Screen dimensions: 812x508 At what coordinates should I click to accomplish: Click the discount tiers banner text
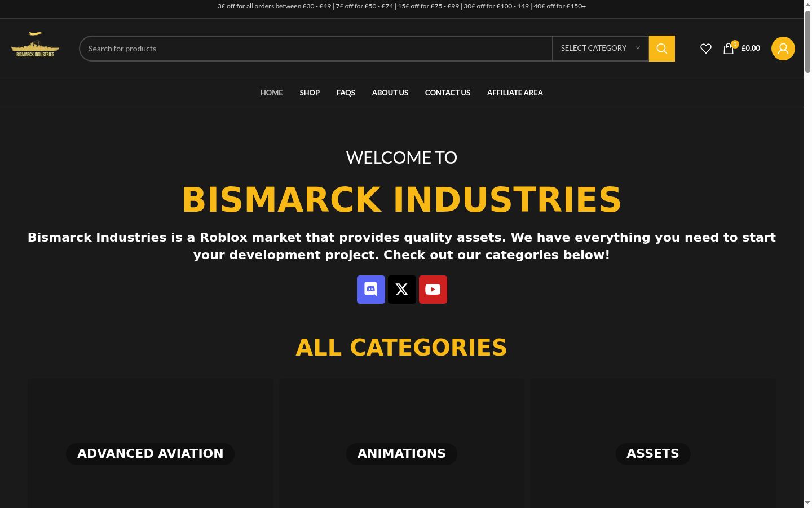pos(401,6)
